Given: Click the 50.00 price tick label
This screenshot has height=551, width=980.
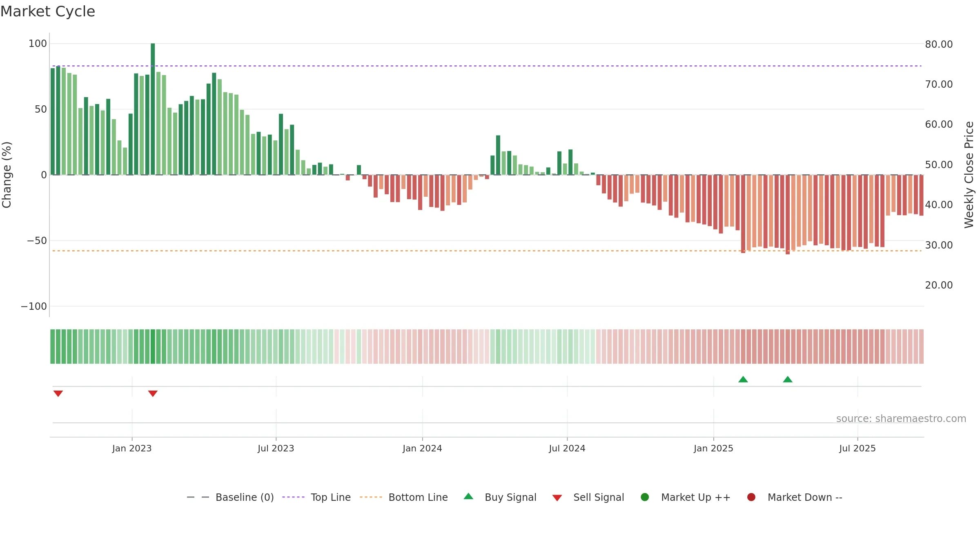Looking at the screenshot, I should [x=939, y=165].
